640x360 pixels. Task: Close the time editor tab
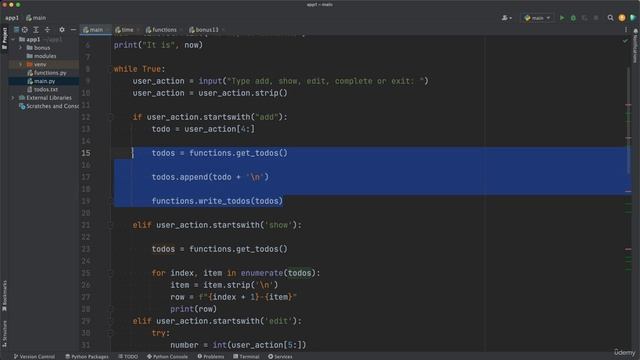click(138, 30)
